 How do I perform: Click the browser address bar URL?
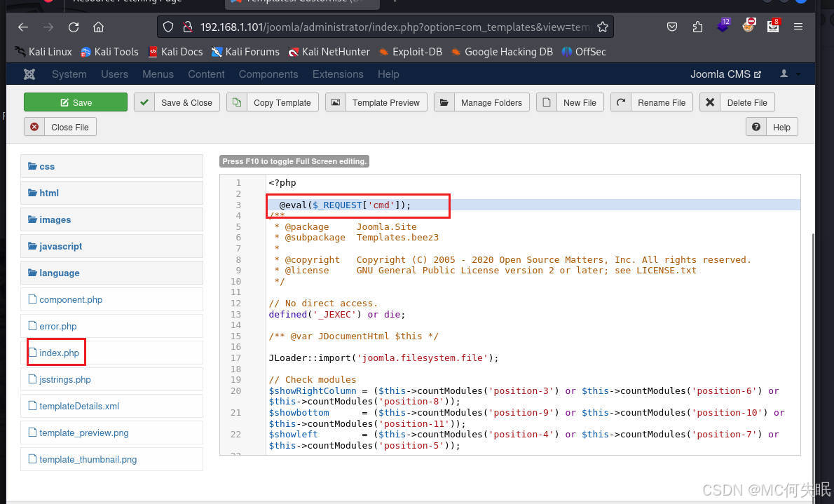click(395, 27)
